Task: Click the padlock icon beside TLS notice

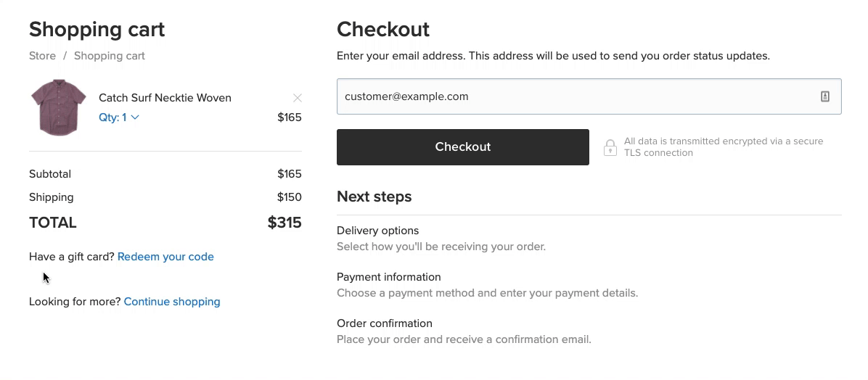Action: 610,147
